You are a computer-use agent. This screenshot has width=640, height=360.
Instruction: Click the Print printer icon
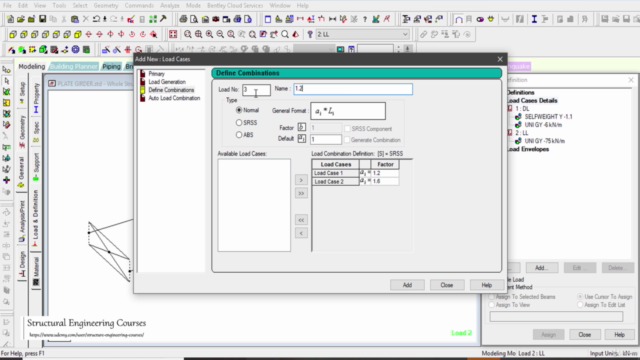[x=183, y=19]
